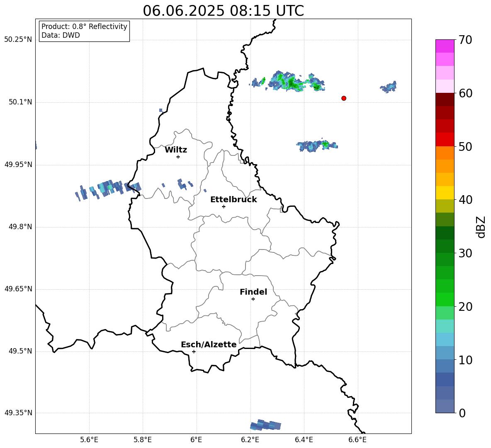Click the 30 tick on the colorbar

[x=465, y=253]
